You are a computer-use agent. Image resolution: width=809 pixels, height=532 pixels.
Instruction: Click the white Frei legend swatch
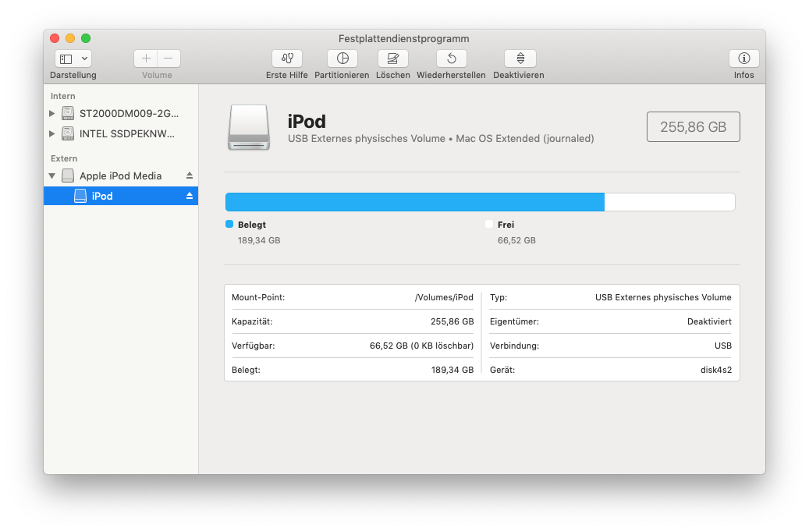click(x=489, y=224)
